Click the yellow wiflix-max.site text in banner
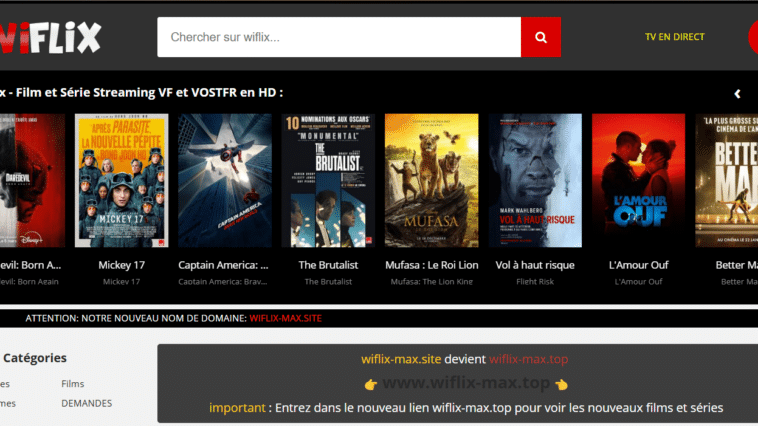This screenshot has width=758, height=426. pos(401,359)
